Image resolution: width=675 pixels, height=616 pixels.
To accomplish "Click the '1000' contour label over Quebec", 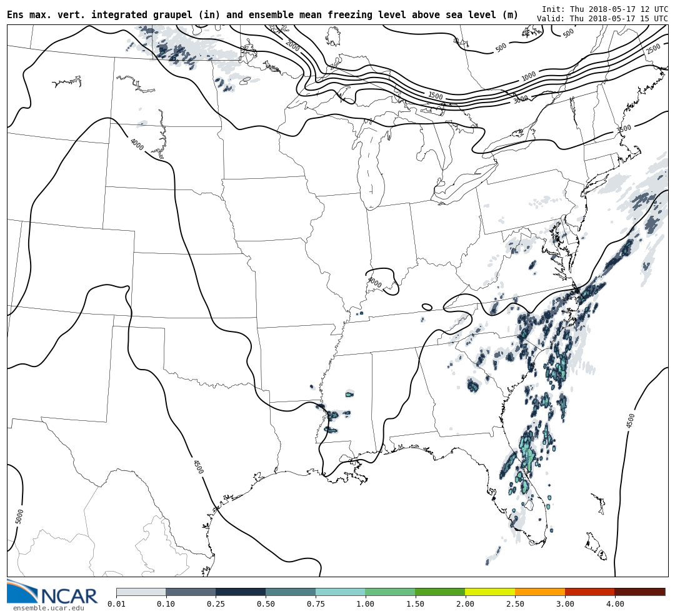I will (529, 76).
